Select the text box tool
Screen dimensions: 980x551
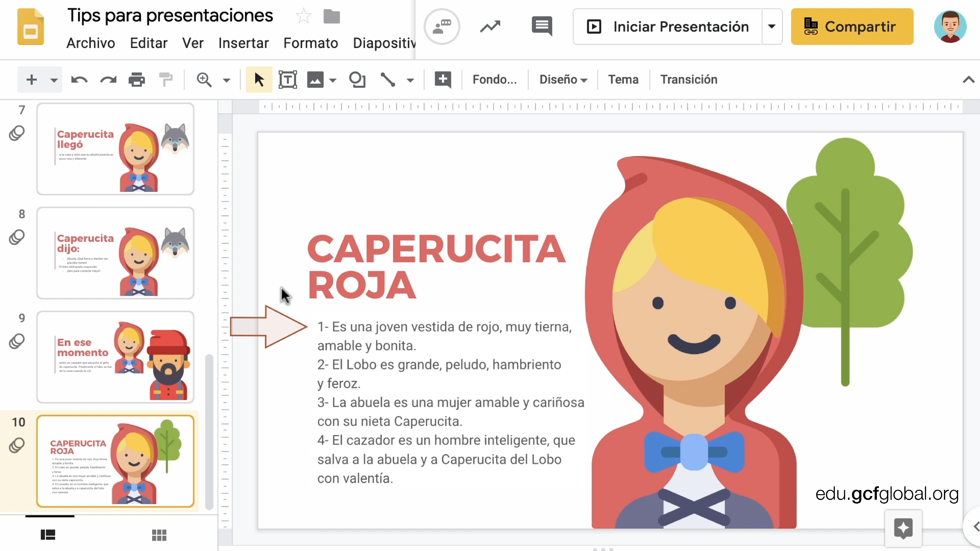tap(288, 79)
